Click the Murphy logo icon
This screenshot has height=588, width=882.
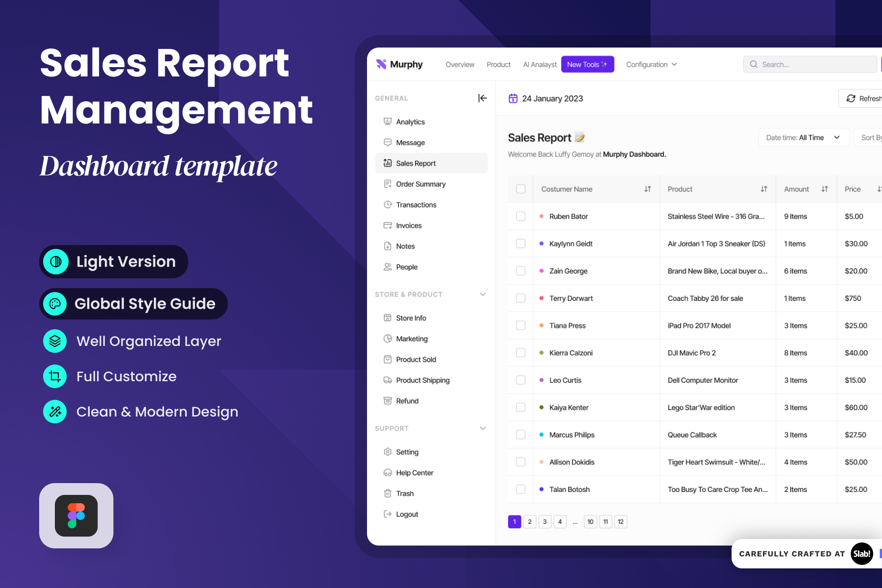pyautogui.click(x=381, y=64)
